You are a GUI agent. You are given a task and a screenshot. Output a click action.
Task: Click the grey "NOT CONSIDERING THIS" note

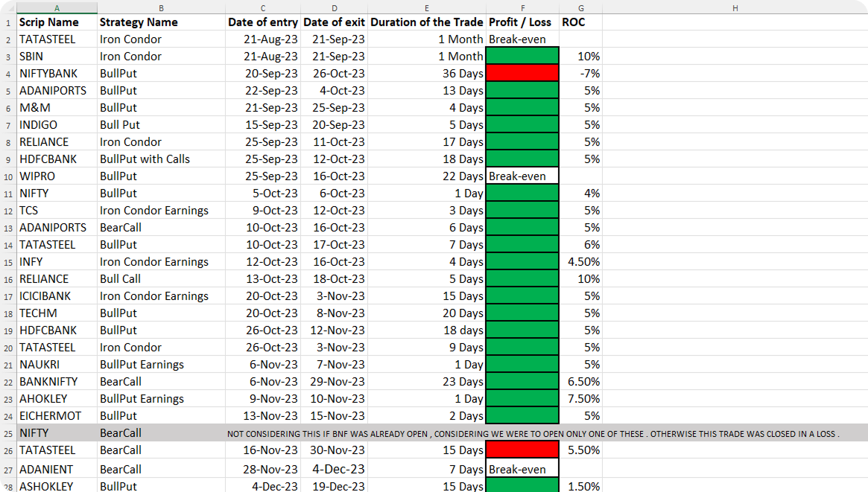pos(533,433)
